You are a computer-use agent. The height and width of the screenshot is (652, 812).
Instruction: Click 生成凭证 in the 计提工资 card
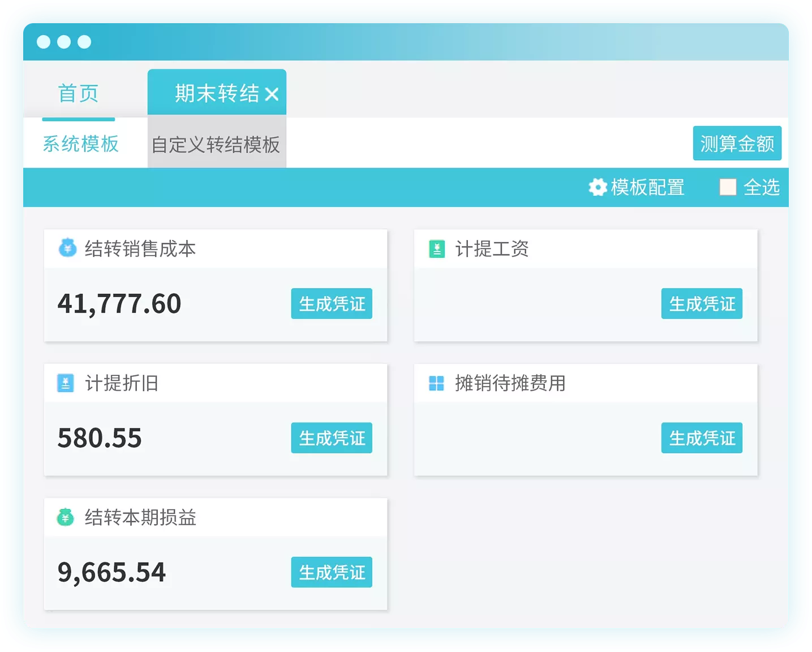coord(702,304)
